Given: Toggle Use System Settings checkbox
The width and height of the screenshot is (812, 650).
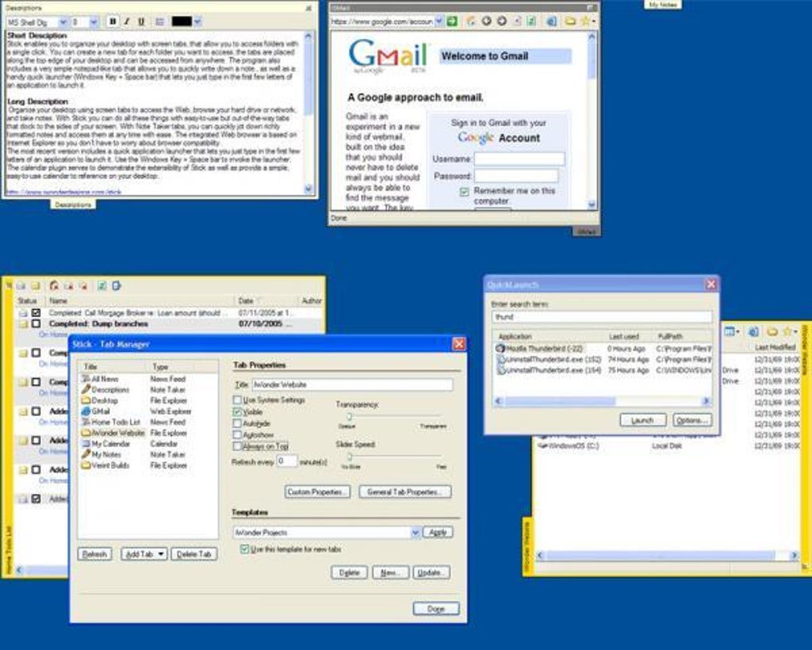Looking at the screenshot, I should [237, 400].
